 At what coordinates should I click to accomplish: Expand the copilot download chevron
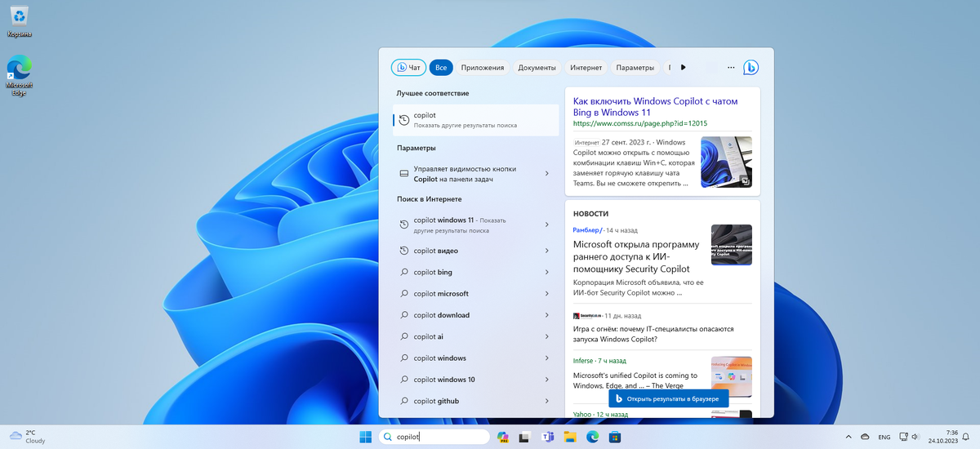546,315
